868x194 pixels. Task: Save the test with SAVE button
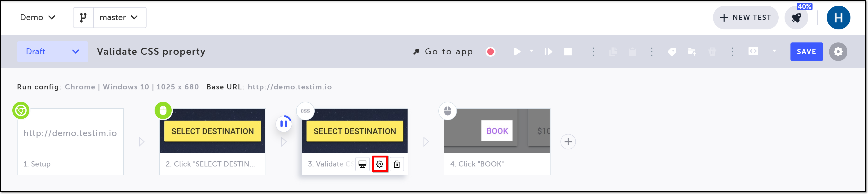click(x=806, y=51)
